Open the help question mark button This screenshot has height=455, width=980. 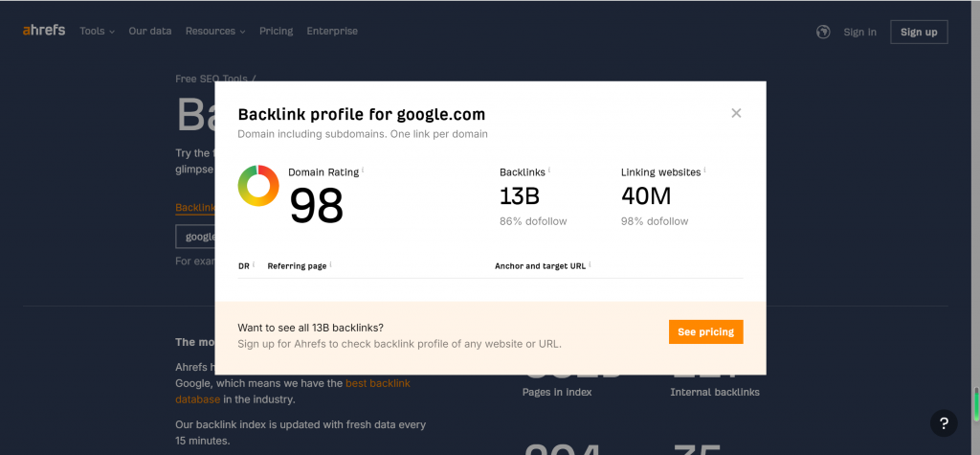click(944, 422)
